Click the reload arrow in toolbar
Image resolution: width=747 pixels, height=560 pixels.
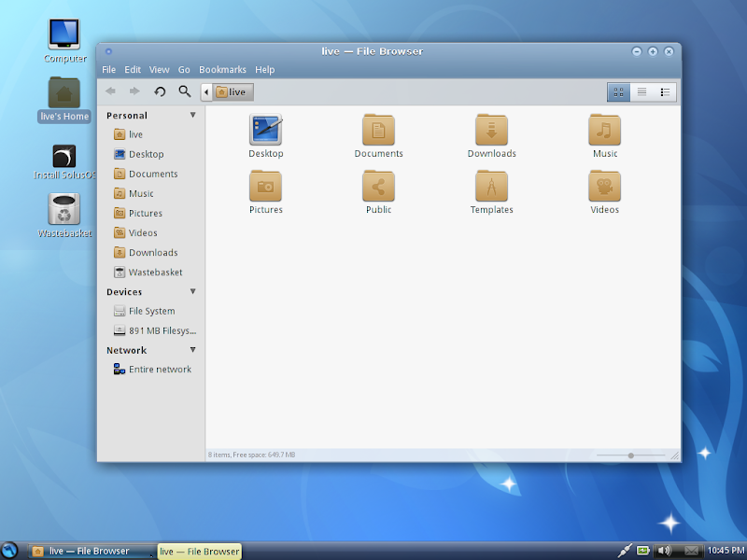point(160,91)
